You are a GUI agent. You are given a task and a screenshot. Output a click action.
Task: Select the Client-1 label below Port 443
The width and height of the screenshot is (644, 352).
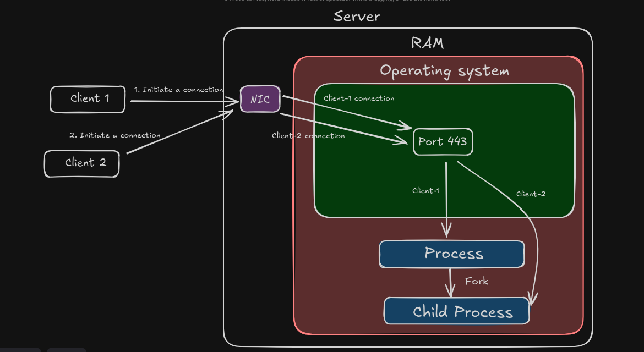coord(425,191)
